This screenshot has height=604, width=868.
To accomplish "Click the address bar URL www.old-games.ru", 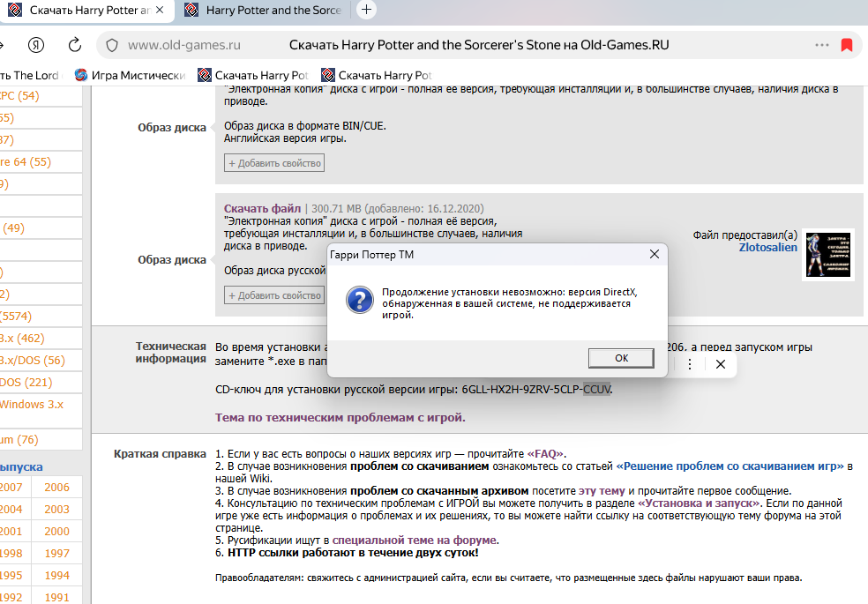I will pyautogui.click(x=184, y=45).
